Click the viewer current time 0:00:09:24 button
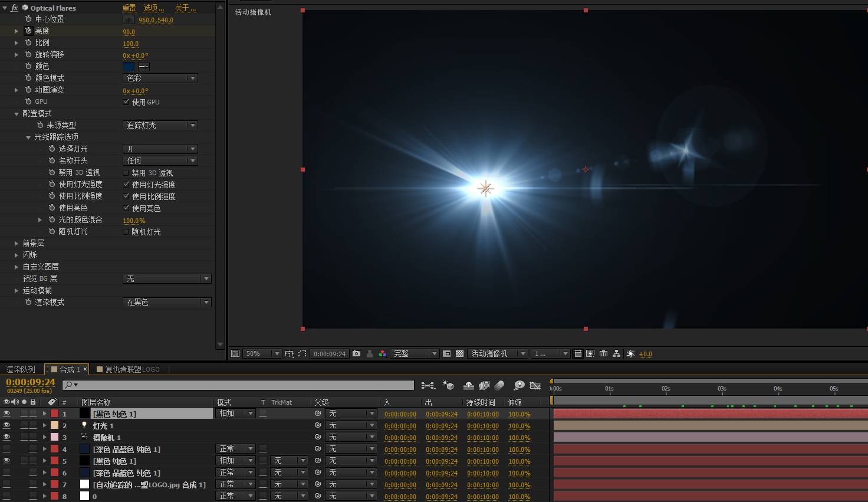 pos(330,353)
